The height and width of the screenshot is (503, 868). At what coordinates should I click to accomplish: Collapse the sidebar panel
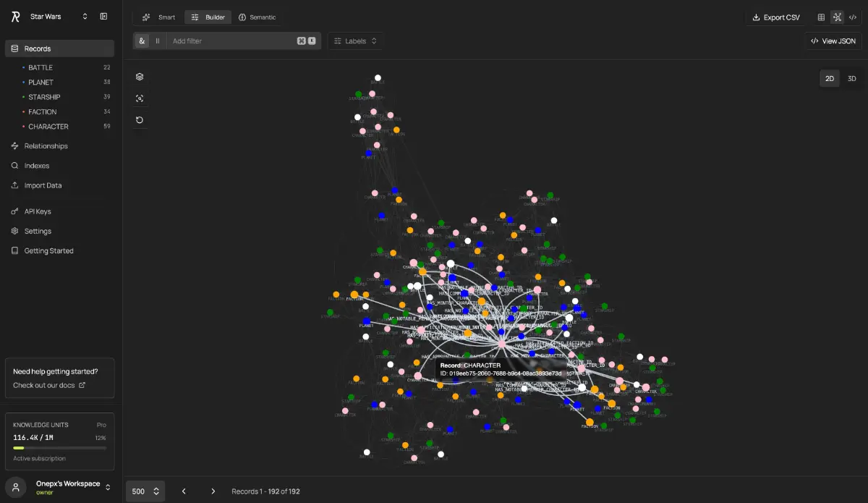coord(103,17)
